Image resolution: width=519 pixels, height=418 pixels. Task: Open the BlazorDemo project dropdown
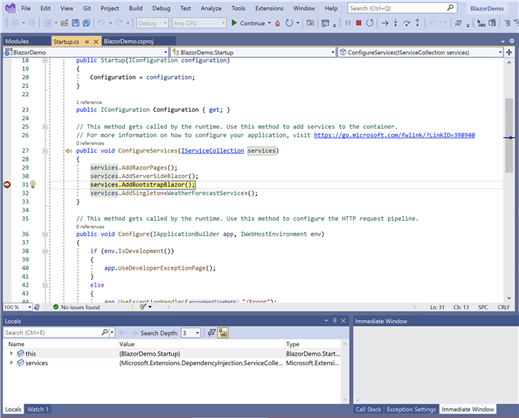(x=86, y=52)
